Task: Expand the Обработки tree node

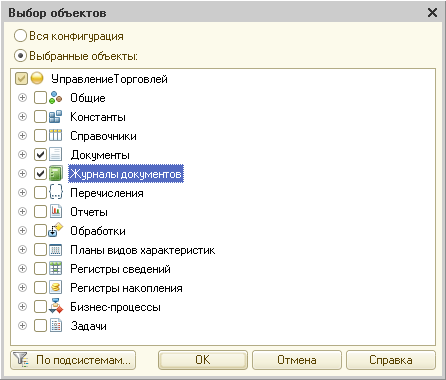Action: 22,231
